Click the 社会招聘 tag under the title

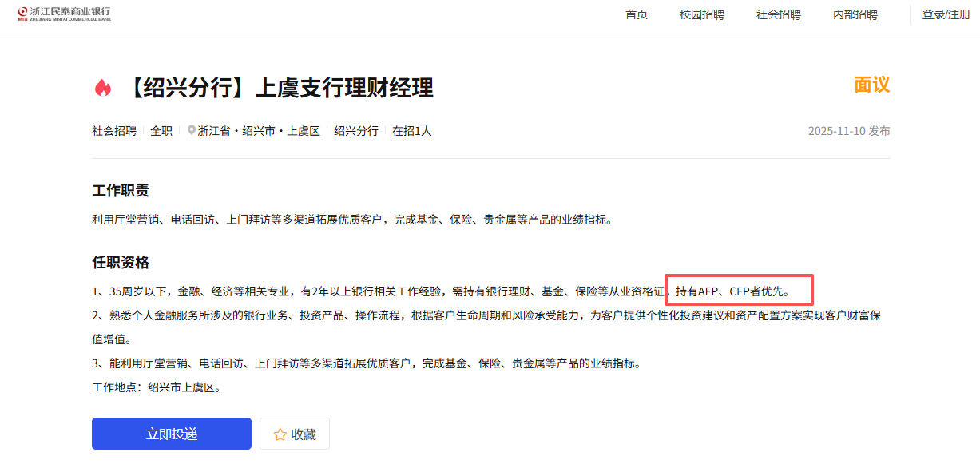tap(114, 131)
